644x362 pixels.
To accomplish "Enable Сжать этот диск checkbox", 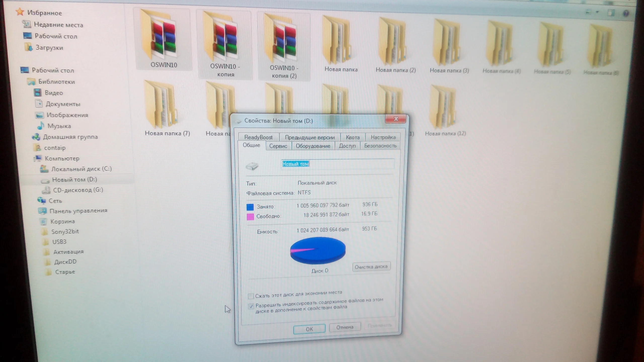I will click(x=251, y=296).
